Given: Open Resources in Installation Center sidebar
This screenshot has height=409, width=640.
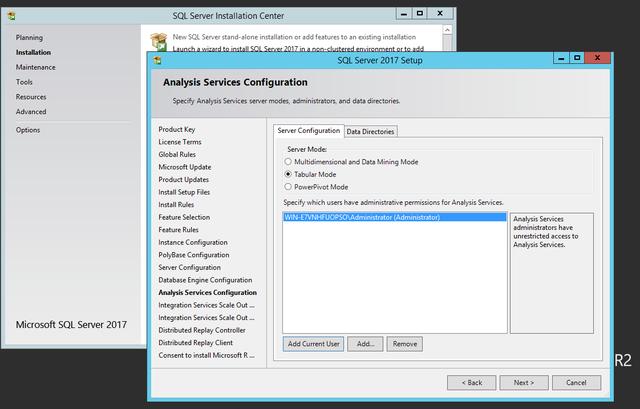Looking at the screenshot, I should pos(31,97).
